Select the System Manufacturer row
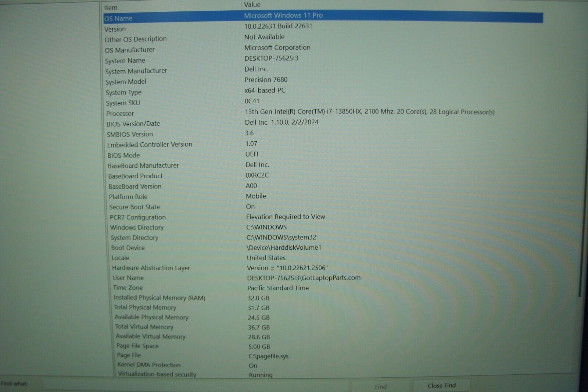The height and width of the screenshot is (392, 588). pyautogui.click(x=136, y=71)
